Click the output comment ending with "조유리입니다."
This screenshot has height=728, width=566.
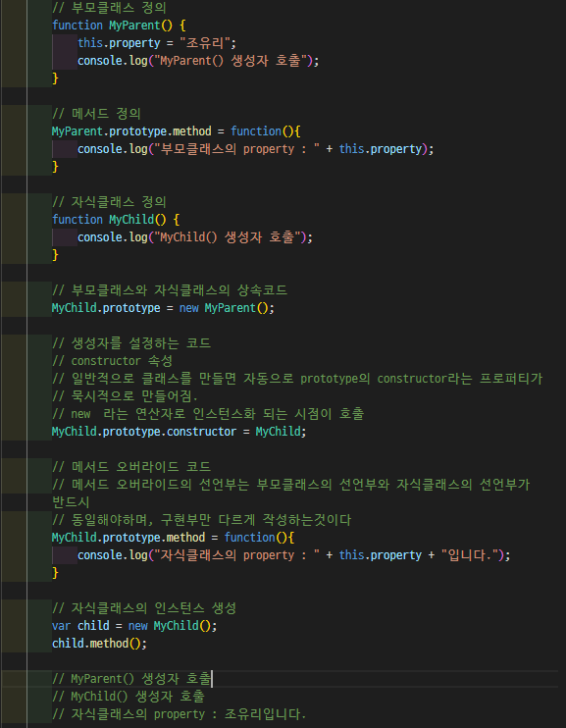tap(180, 713)
